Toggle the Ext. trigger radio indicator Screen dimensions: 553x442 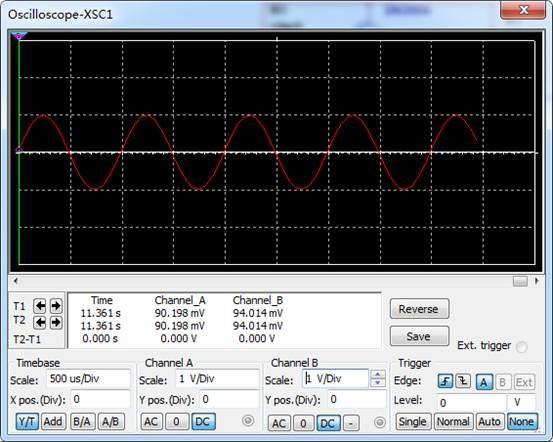(x=522, y=347)
